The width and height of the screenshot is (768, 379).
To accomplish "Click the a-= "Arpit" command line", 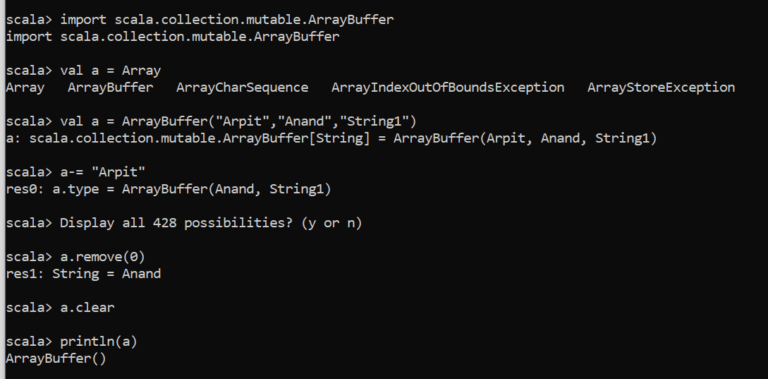I will [75, 172].
